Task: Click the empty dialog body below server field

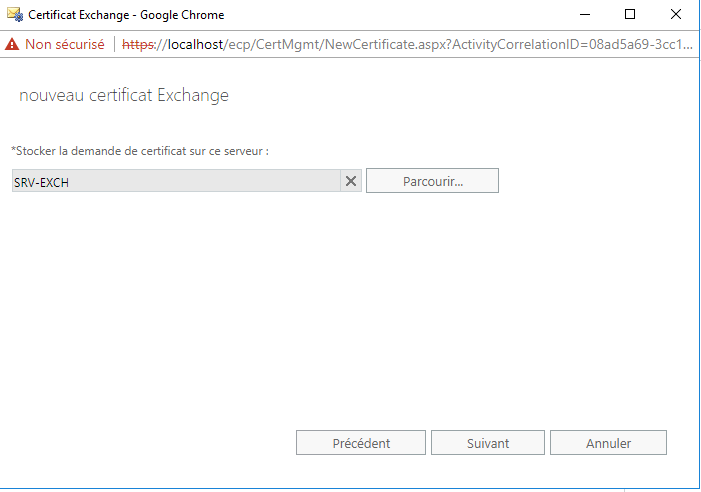Action: tap(349, 304)
